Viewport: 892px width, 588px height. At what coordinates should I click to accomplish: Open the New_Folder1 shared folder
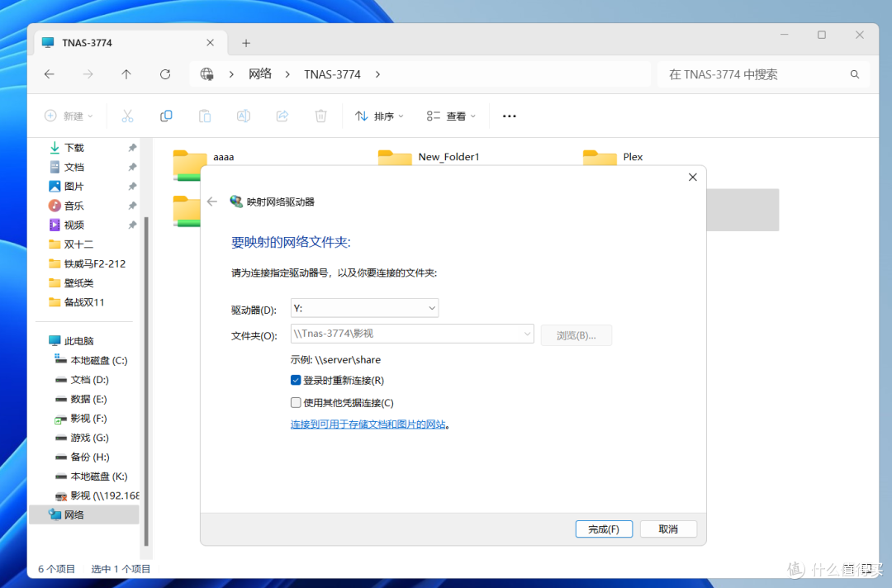click(395, 158)
